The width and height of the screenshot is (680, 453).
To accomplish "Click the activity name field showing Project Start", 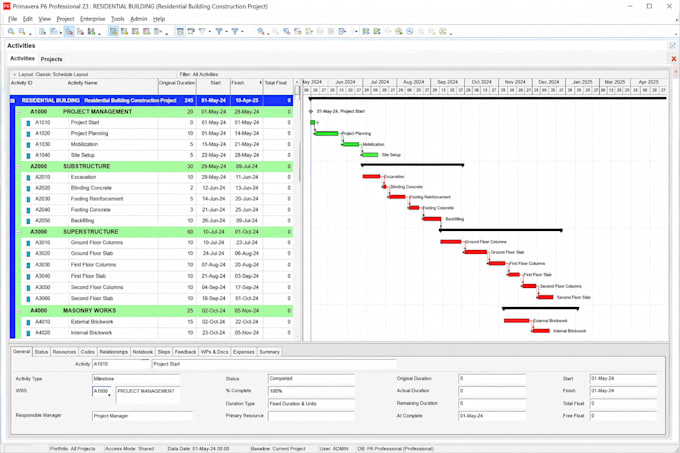I will pyautogui.click(x=274, y=364).
